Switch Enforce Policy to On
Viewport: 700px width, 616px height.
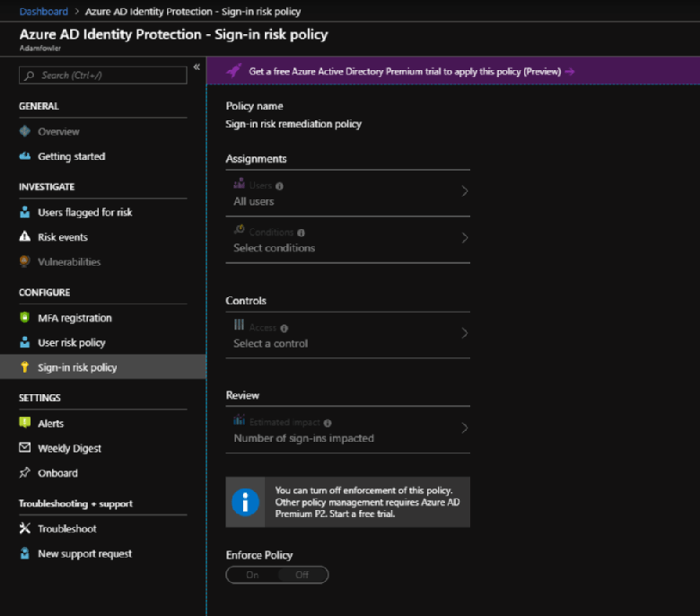[x=252, y=575]
